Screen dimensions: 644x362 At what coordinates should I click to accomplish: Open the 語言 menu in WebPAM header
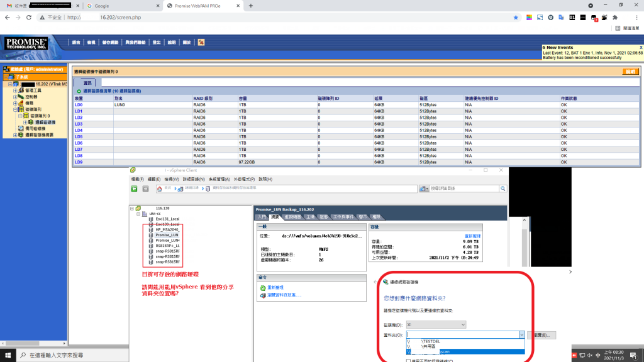[x=76, y=42]
